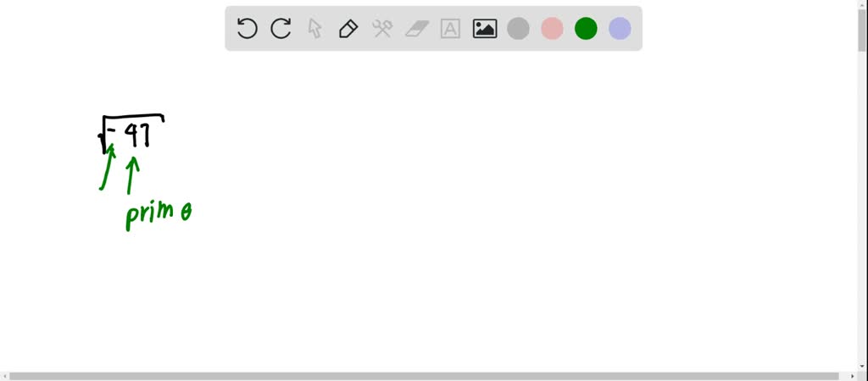Click the square root of -47 expression
The image size is (868, 381).
pos(131,133)
